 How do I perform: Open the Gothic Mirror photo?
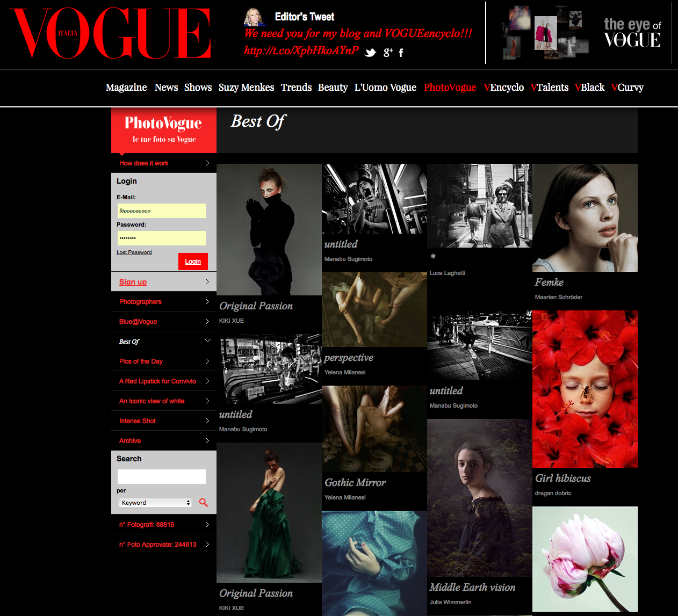[374, 429]
